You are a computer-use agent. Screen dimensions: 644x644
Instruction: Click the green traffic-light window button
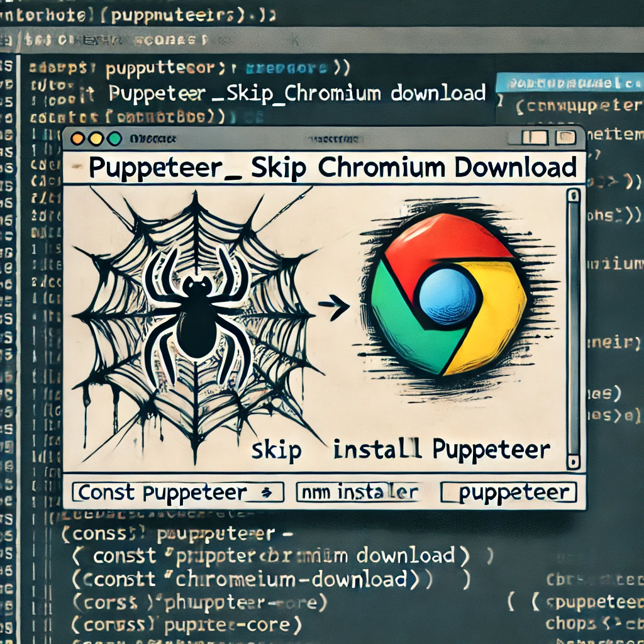(114, 140)
